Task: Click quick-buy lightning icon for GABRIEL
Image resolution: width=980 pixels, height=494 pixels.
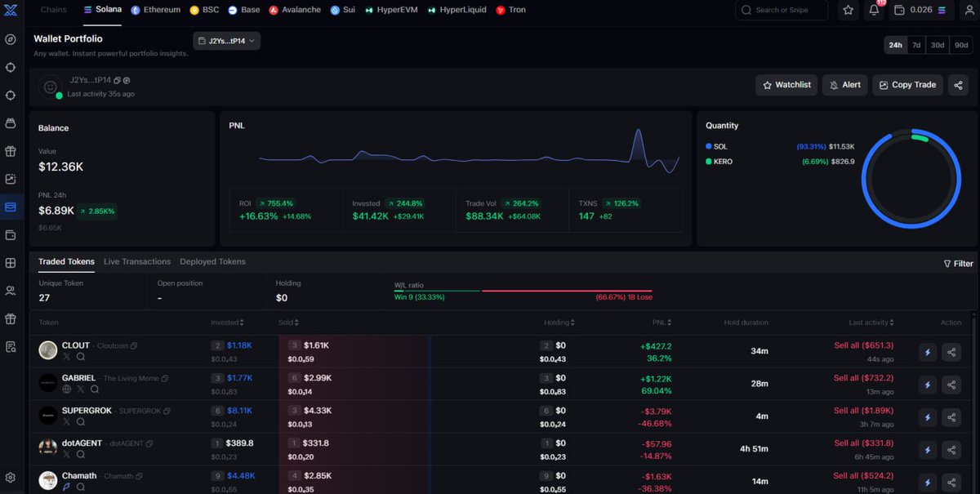Action: [927, 385]
